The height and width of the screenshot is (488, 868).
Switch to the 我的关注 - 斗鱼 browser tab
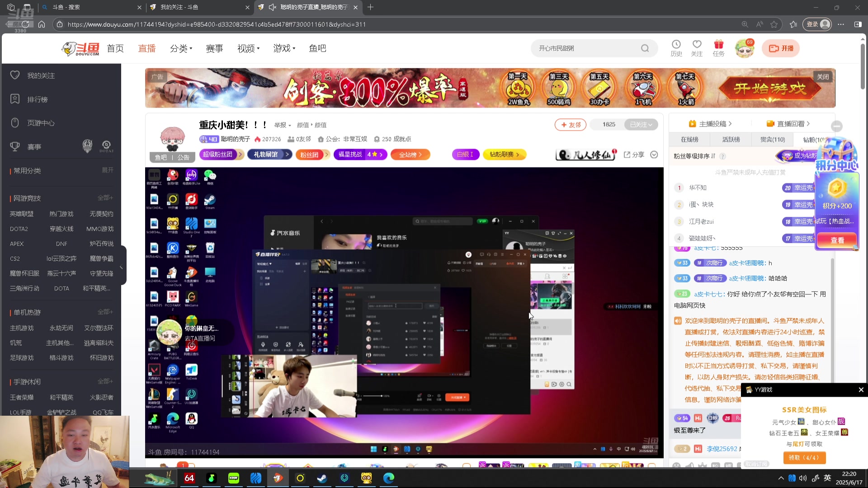tap(199, 7)
